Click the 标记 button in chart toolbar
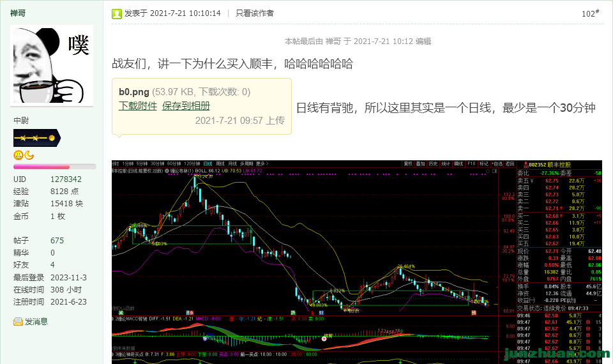Image resolution: width=613 pixels, height=364 pixels. [x=484, y=164]
